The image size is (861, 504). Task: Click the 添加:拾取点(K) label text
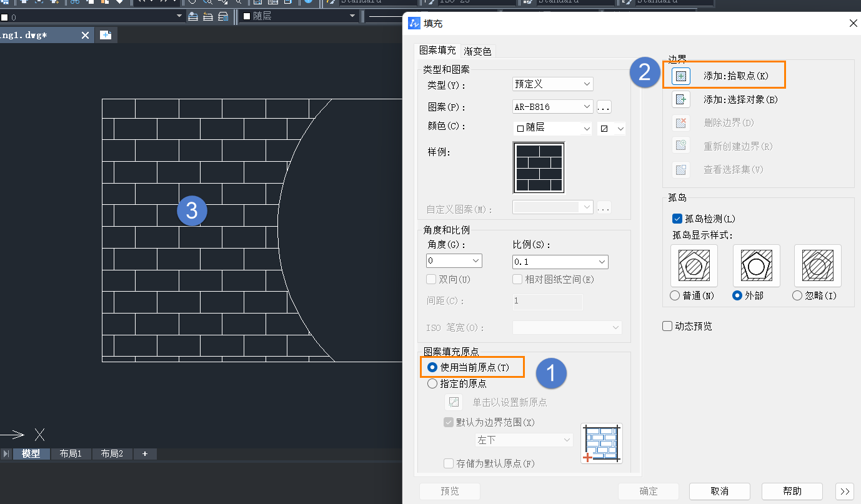tap(736, 76)
